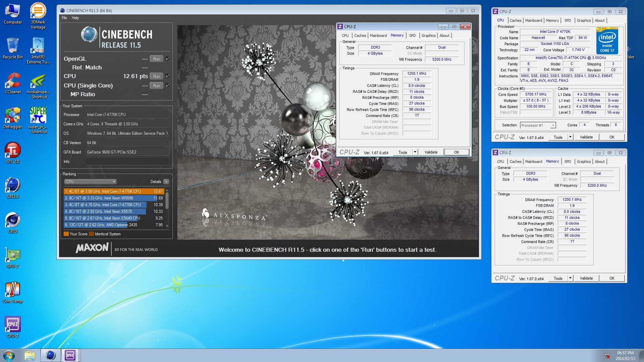Launch CPU-Z desktop shortcut icon
The height and width of the screenshot is (362, 644).
[x=13, y=327]
